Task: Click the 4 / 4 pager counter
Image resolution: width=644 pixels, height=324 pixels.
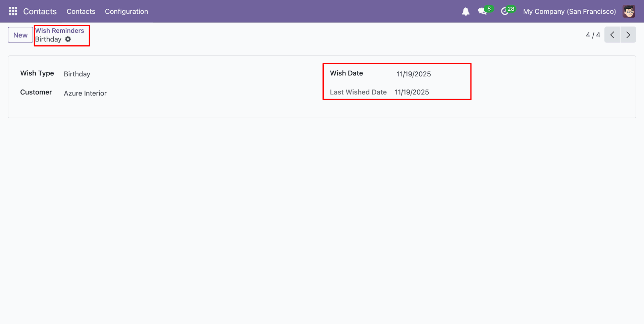Action: tap(593, 35)
